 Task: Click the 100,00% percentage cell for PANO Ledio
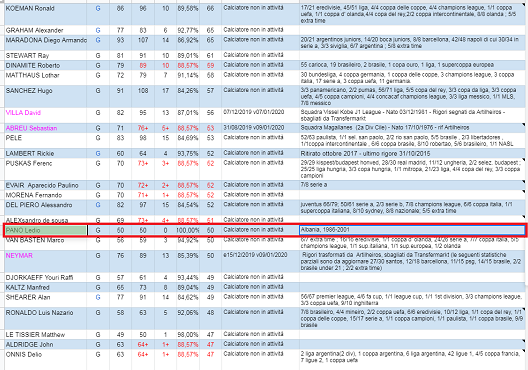(188, 230)
